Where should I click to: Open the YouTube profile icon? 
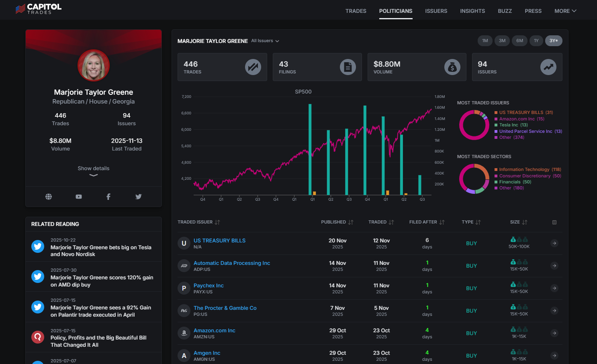79,197
